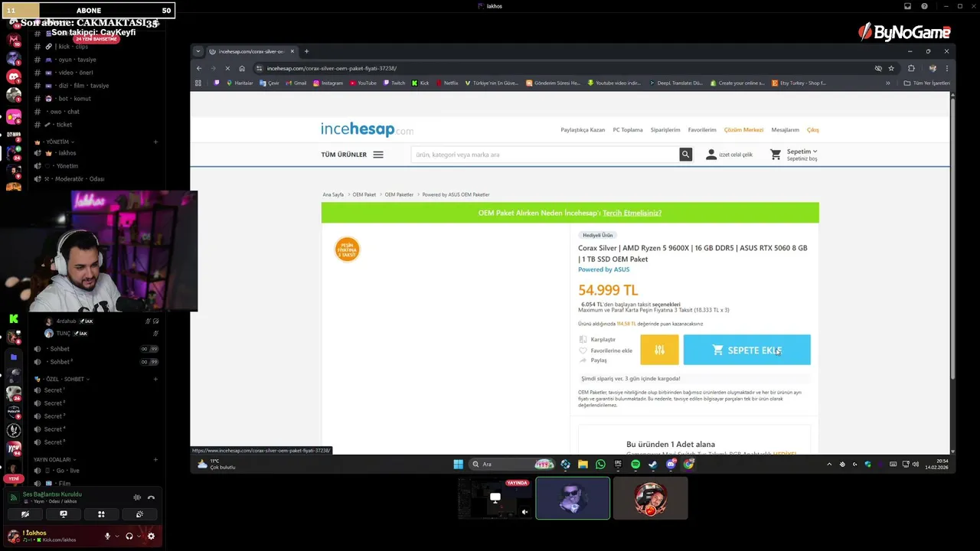Screen dimensions: 980x551
Task: Click Tercih Etmelisiniz link in green banner
Action: pos(632,213)
